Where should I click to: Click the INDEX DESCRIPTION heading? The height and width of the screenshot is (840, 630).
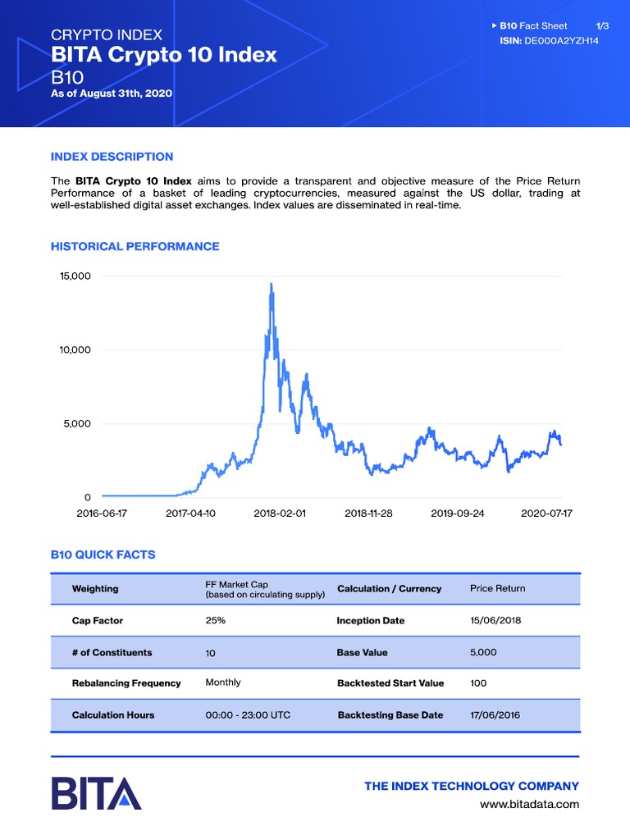click(112, 157)
